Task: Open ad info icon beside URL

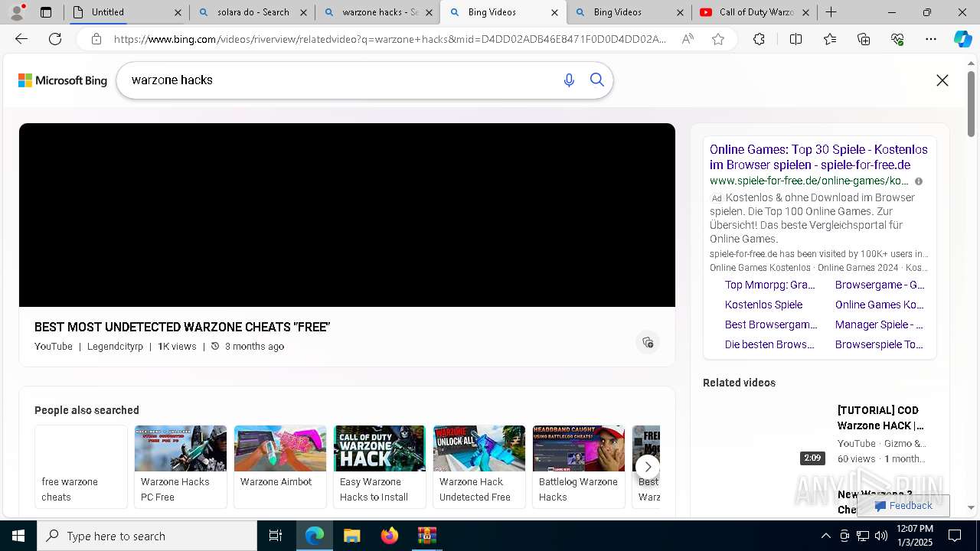Action: (x=919, y=181)
